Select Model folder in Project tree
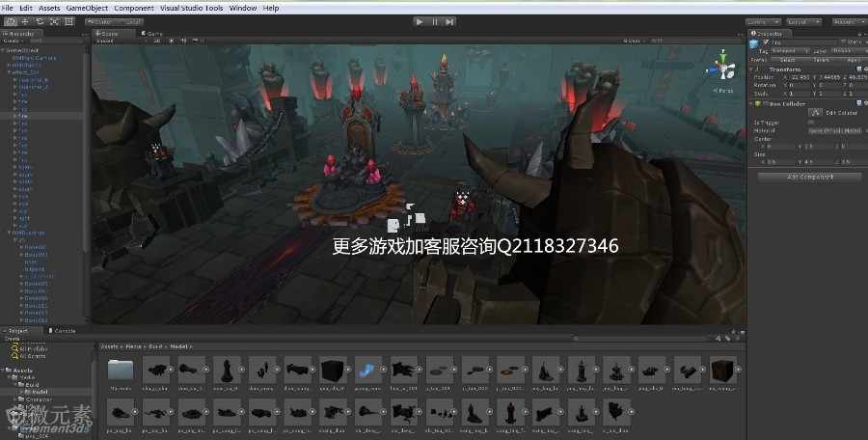The image size is (868, 440). coord(39,391)
